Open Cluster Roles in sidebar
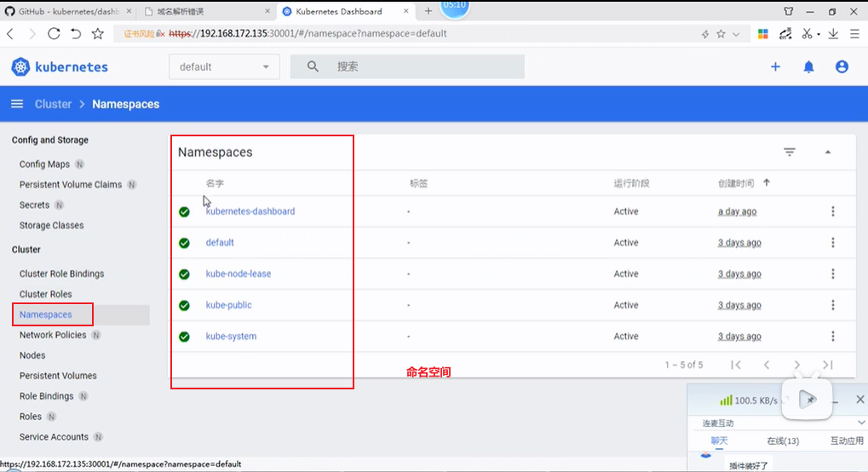 (x=45, y=294)
